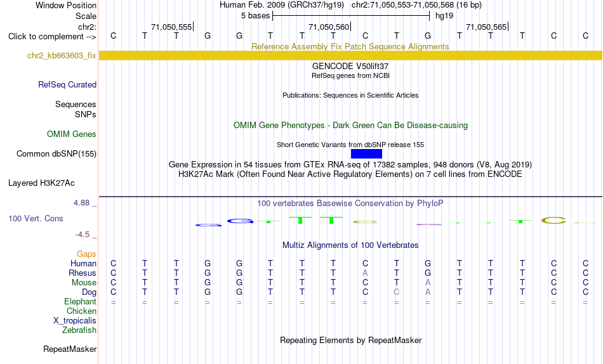Click the large blue G conservation logo
The image size is (603, 364).
click(241, 221)
